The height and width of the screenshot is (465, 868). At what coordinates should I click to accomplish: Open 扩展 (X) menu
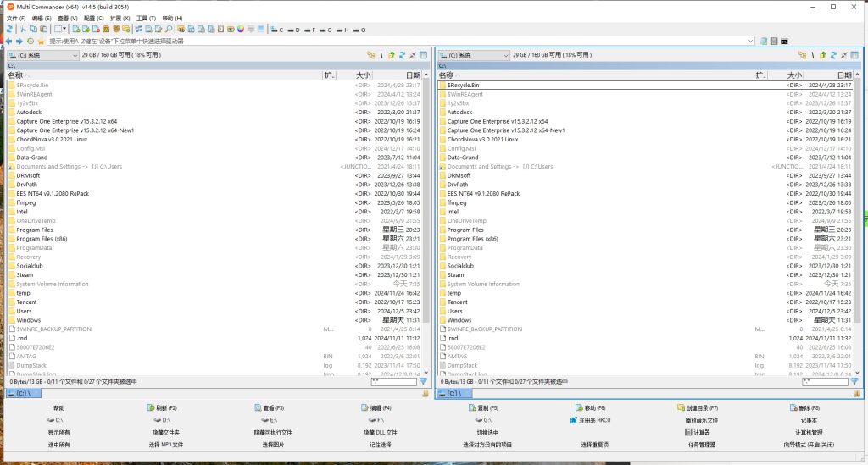tap(120, 19)
